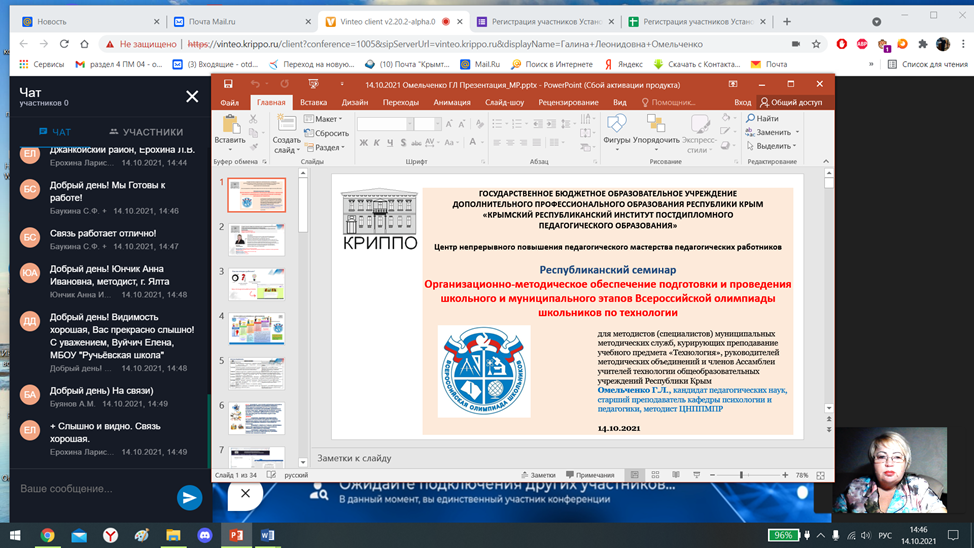Clear all formatting eraser icon

pyautogui.click(x=479, y=124)
